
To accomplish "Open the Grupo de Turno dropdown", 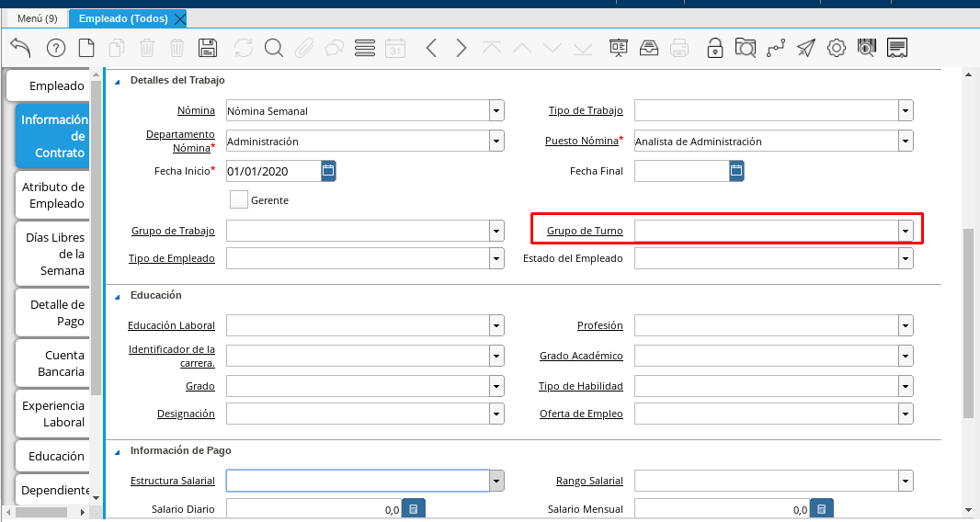I will pos(906,231).
